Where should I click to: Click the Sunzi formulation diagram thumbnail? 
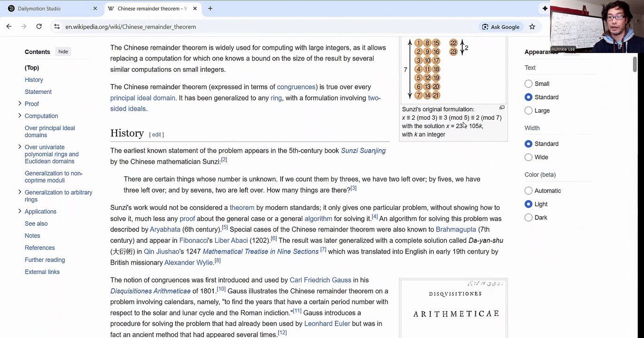(x=453, y=69)
